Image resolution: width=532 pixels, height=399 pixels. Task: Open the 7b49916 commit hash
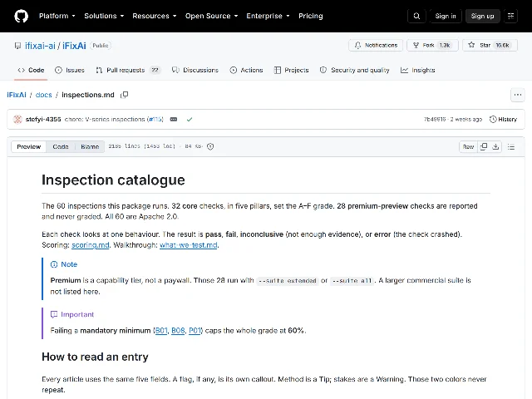pos(435,120)
